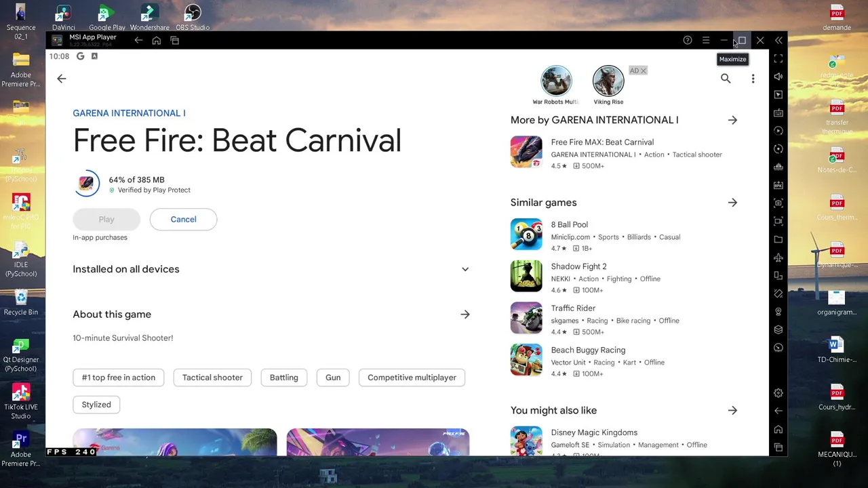Expand Installed on all devices
This screenshot has height=488, width=868.
click(x=465, y=269)
